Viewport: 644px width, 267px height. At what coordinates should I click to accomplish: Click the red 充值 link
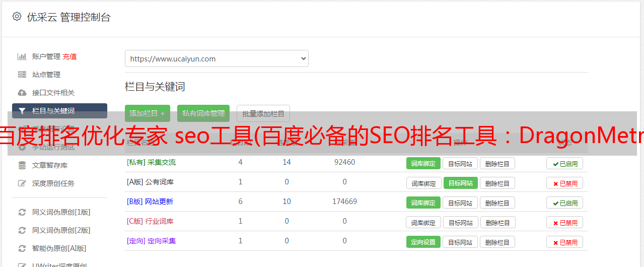point(69,56)
